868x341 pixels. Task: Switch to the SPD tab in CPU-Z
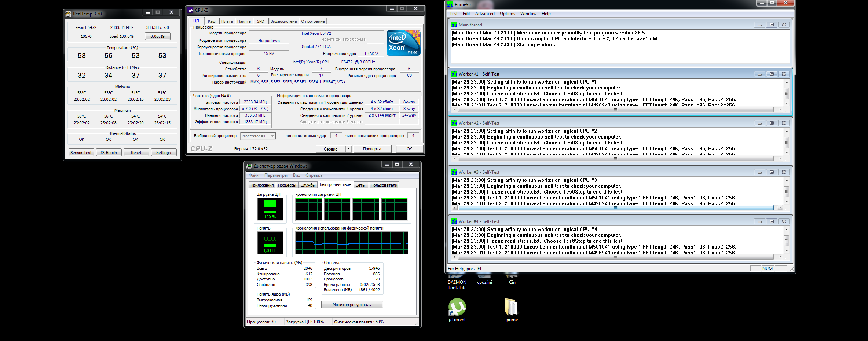tap(261, 21)
